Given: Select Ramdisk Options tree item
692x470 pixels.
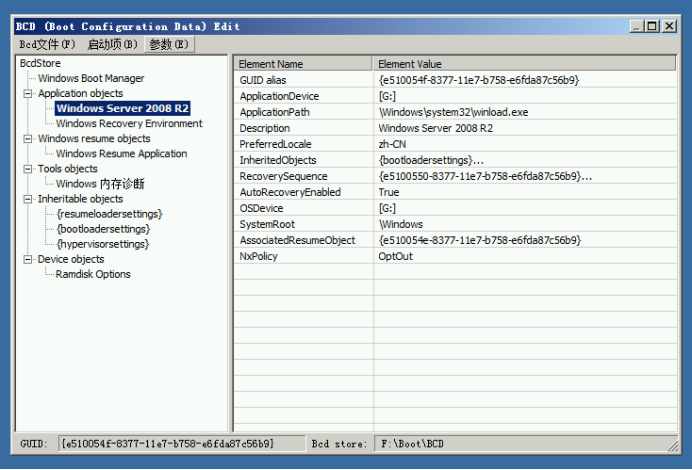Looking at the screenshot, I should point(93,274).
